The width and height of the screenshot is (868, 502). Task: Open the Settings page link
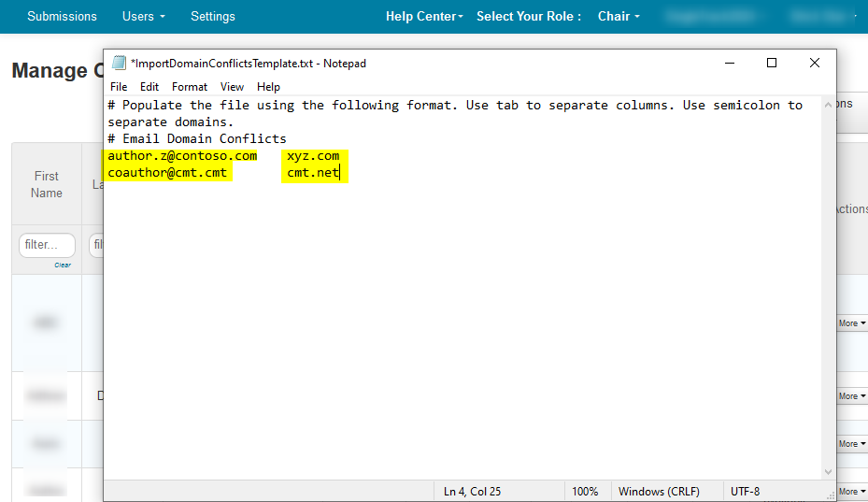pos(213,16)
